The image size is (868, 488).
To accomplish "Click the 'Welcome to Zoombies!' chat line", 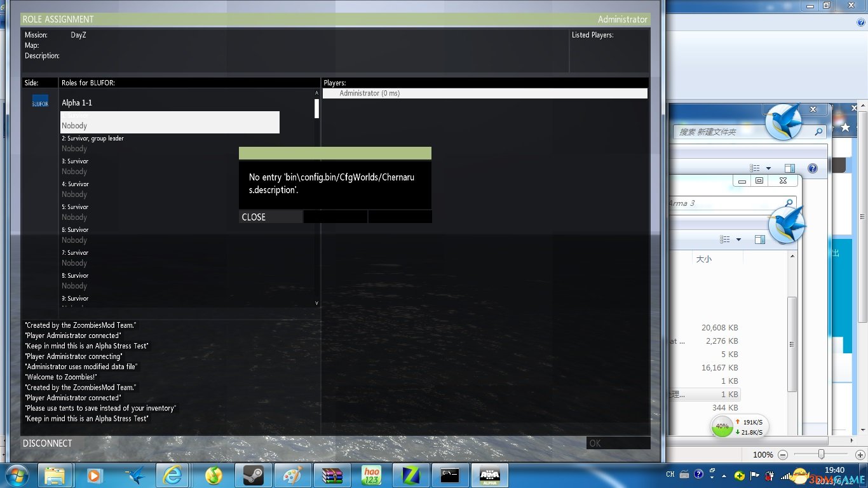I will [60, 377].
